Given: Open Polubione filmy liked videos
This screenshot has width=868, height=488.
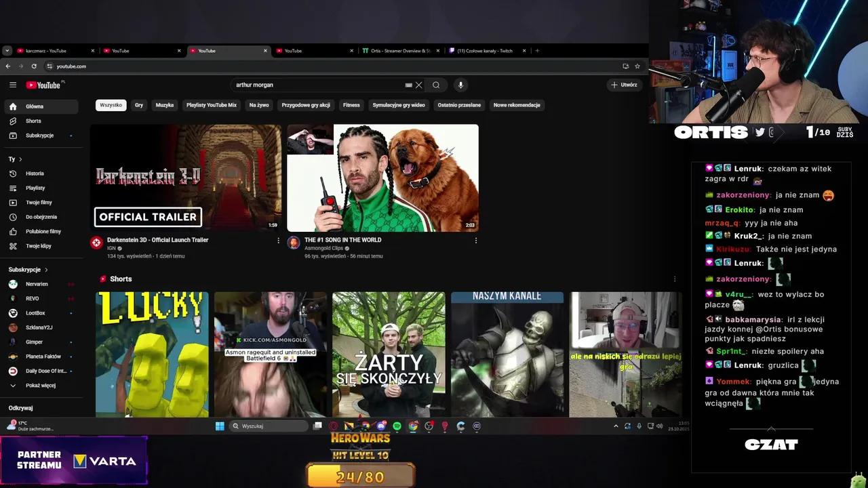Looking at the screenshot, I should click(x=41, y=231).
